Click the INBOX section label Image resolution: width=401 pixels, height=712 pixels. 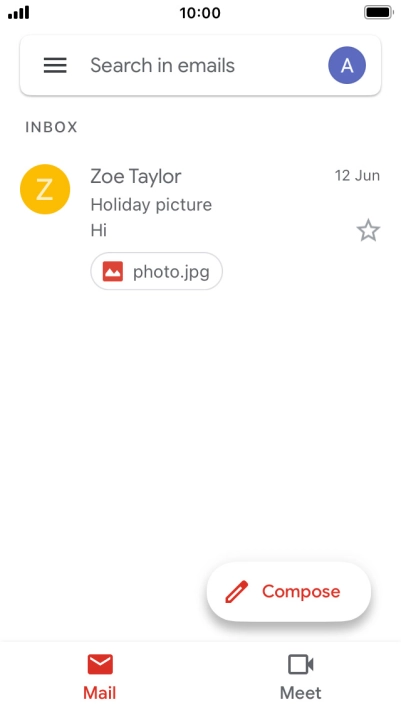tap(51, 127)
